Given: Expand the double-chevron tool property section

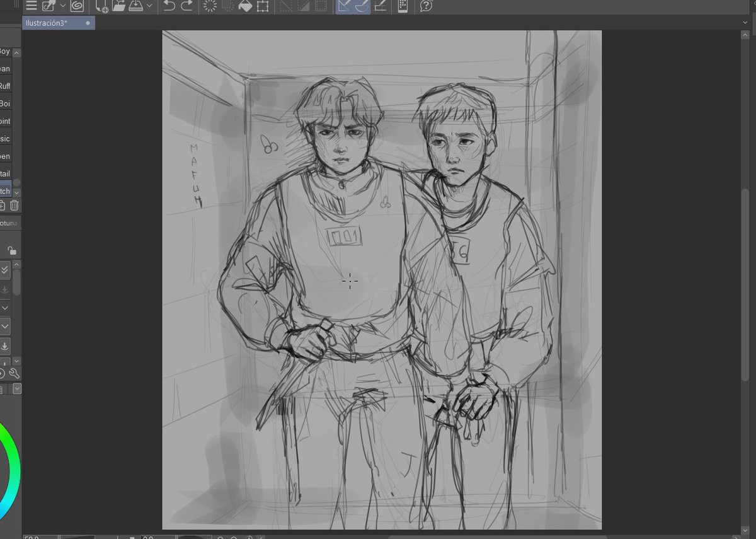Looking at the screenshot, I should (4, 270).
